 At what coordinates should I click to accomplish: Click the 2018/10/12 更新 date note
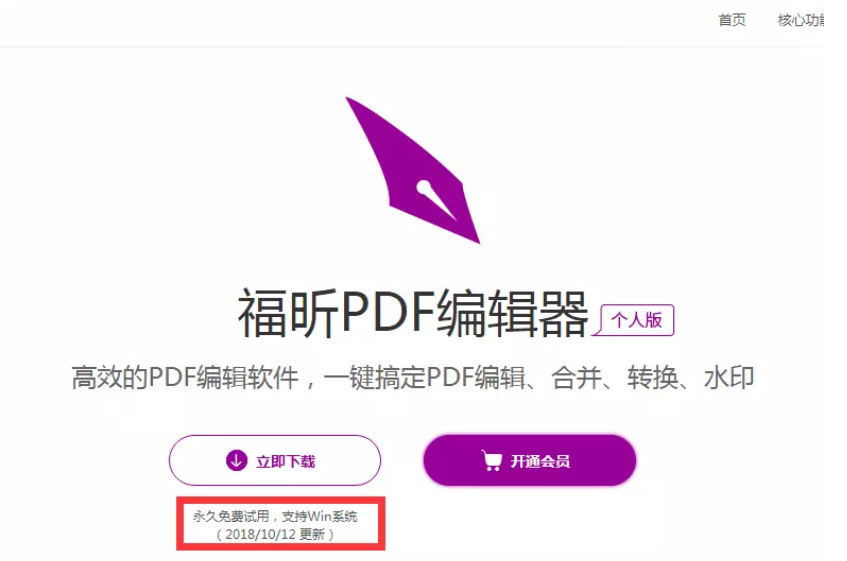click(x=275, y=534)
